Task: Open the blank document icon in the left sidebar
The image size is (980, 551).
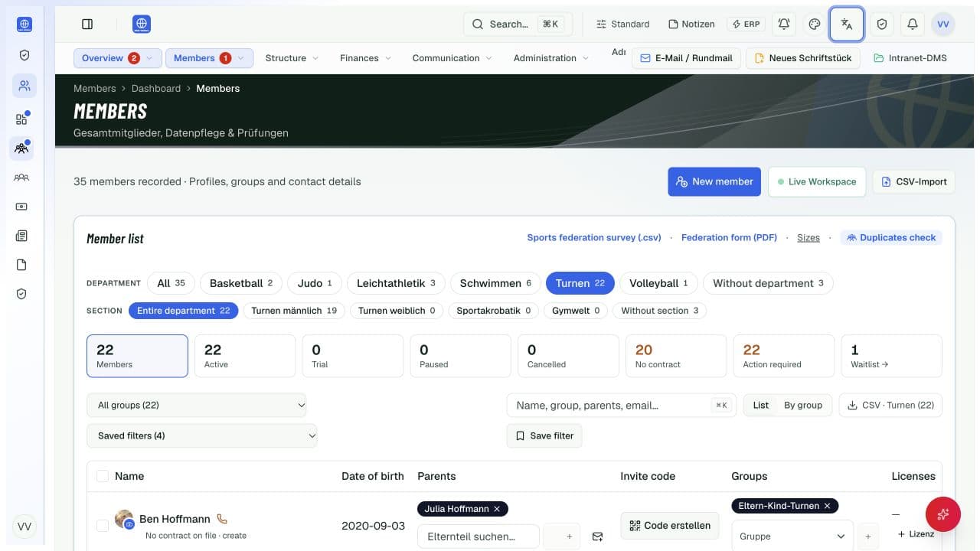Action: coord(21,265)
